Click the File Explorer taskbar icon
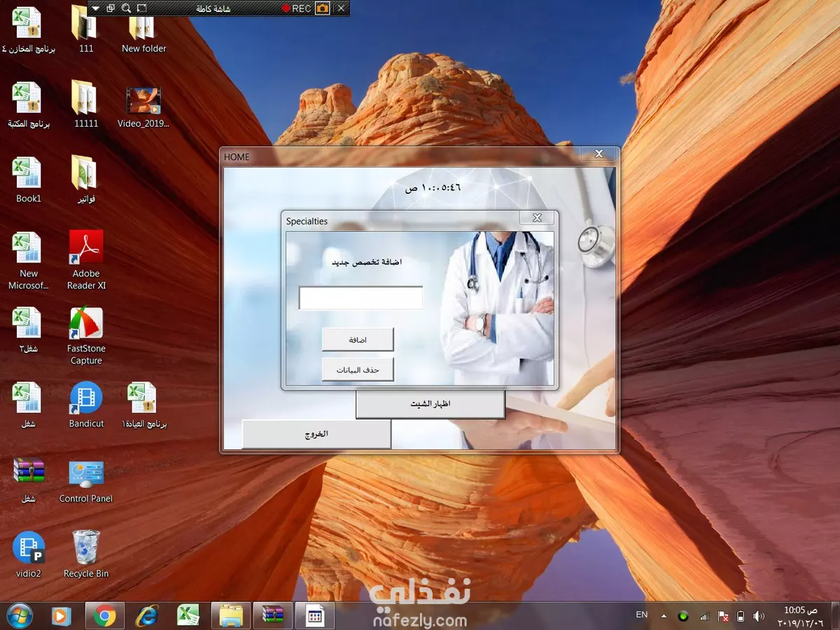Screen dimensions: 840x630 (x=231, y=615)
